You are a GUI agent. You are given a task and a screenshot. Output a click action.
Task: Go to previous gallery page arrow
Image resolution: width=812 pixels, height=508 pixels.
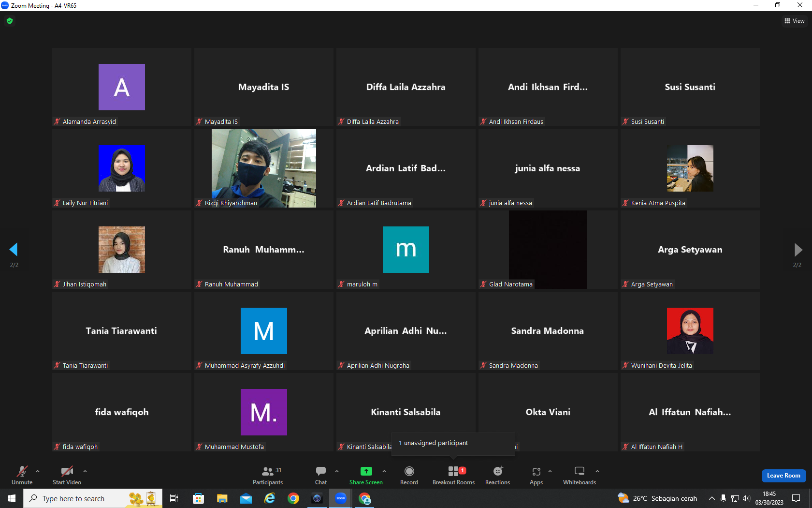tap(14, 250)
